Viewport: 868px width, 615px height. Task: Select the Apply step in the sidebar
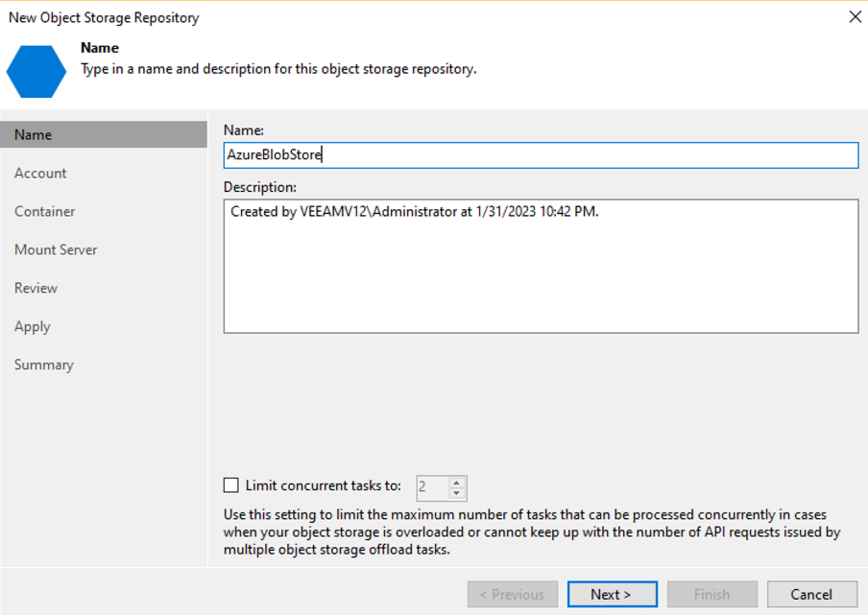[32, 327]
